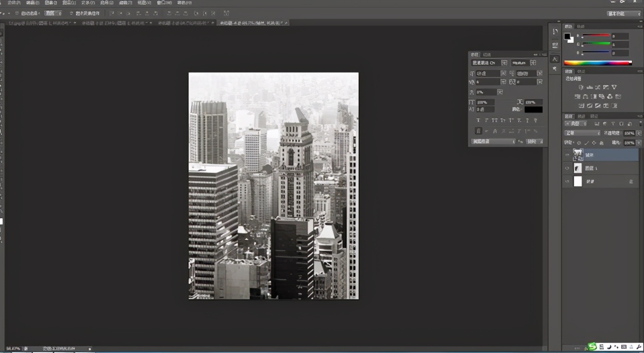Switch to the first document tab
644x353 pixels.
pyautogui.click(x=43, y=23)
